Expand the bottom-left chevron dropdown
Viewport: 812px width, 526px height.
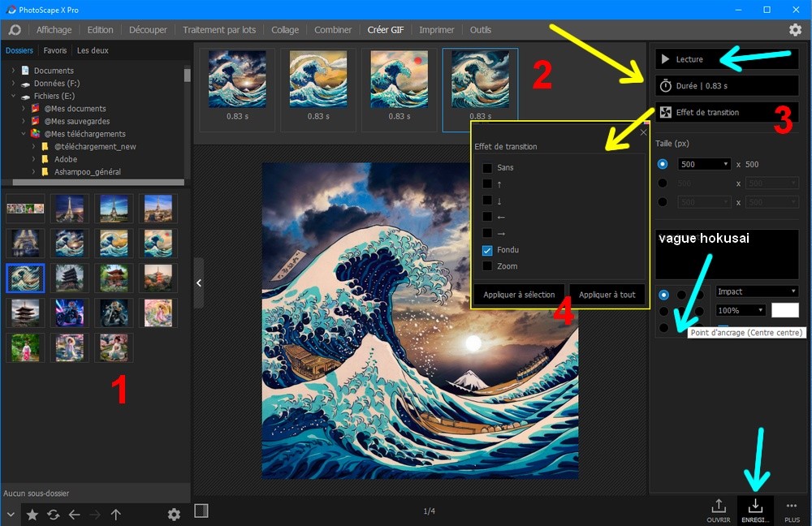click(x=11, y=514)
